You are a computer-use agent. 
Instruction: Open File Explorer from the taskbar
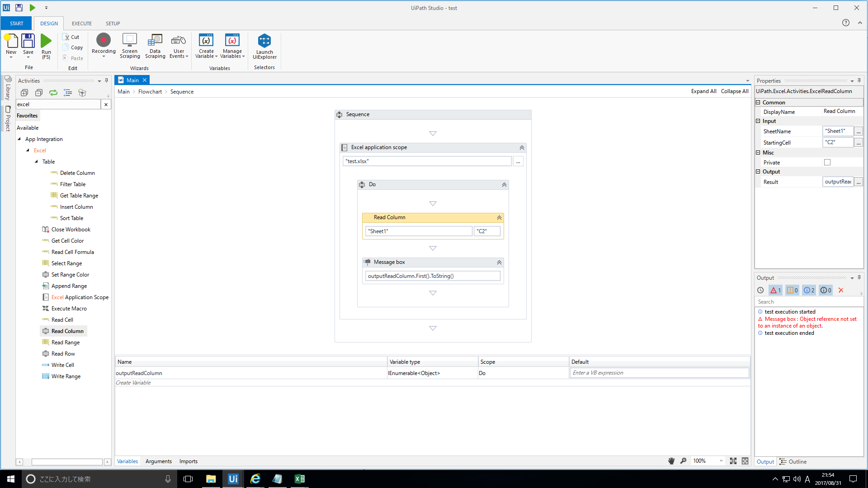(x=211, y=479)
